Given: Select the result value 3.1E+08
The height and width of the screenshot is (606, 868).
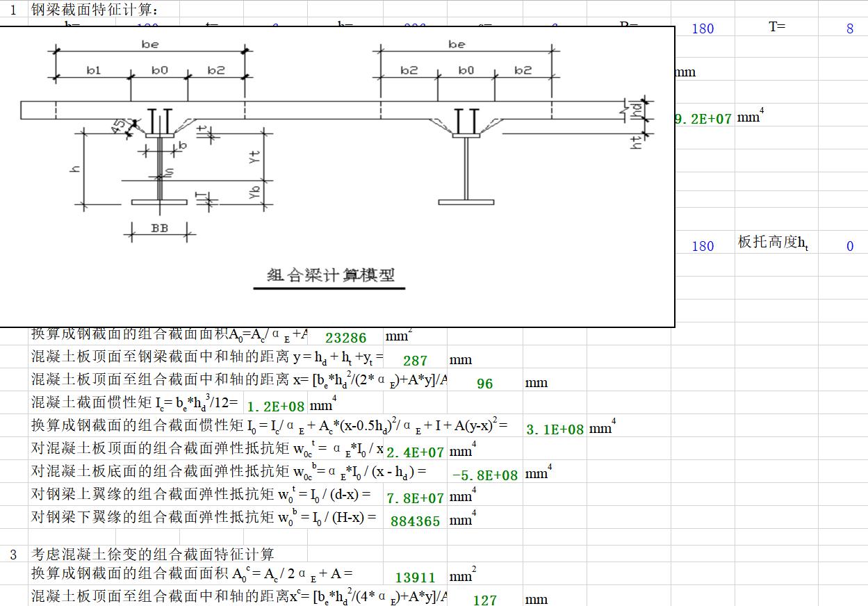Looking at the screenshot, I should pos(555,429).
